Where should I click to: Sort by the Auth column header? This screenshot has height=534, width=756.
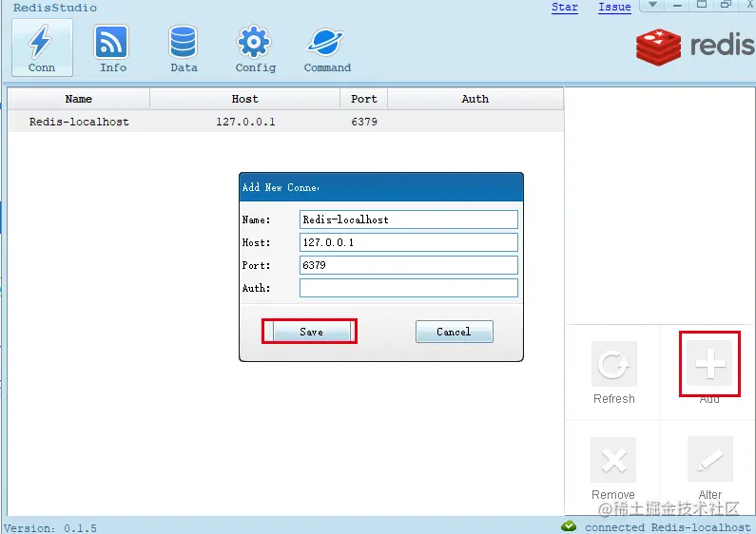click(475, 99)
